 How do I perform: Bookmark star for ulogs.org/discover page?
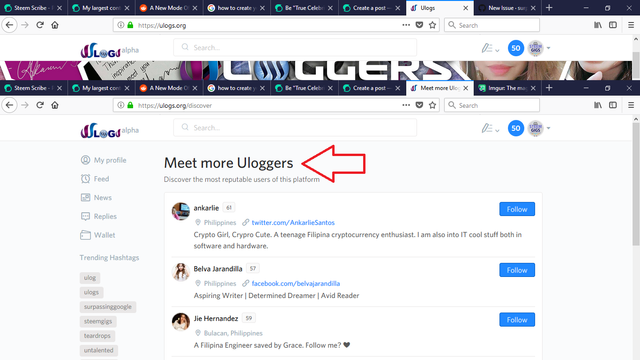click(432, 105)
